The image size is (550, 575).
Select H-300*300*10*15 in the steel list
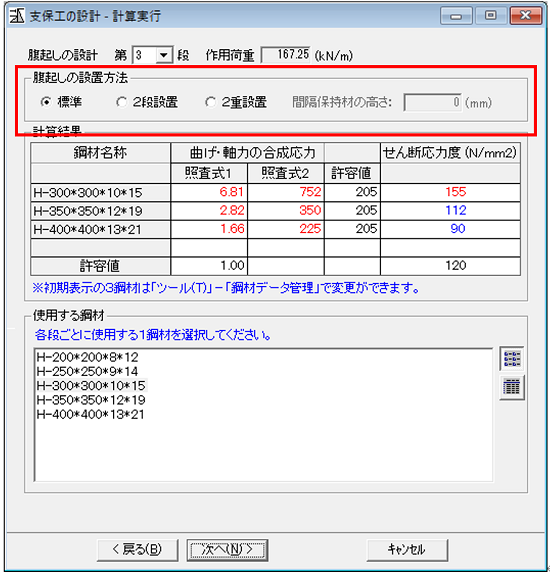[x=91, y=386]
